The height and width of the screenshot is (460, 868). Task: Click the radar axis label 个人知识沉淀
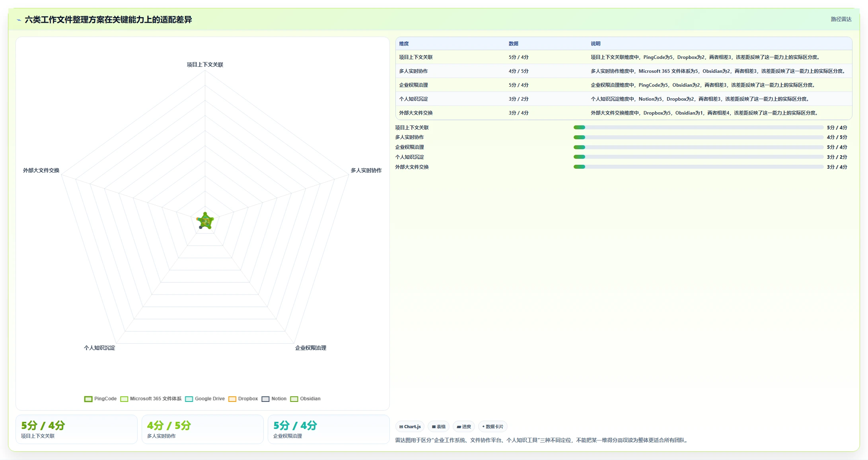pyautogui.click(x=99, y=348)
